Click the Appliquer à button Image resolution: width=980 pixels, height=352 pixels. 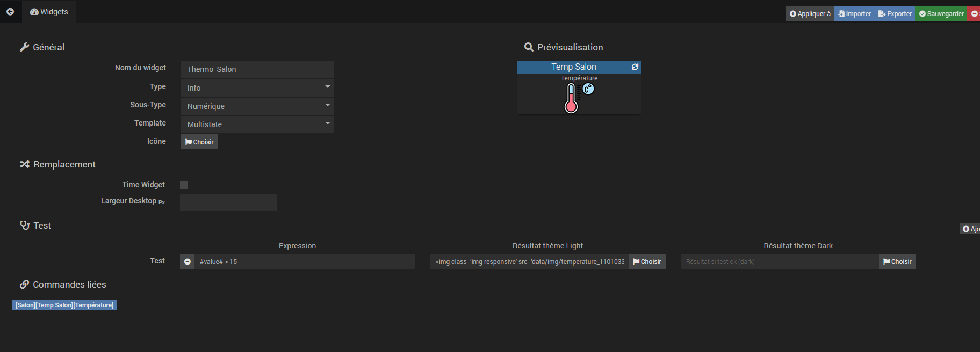[x=810, y=14]
